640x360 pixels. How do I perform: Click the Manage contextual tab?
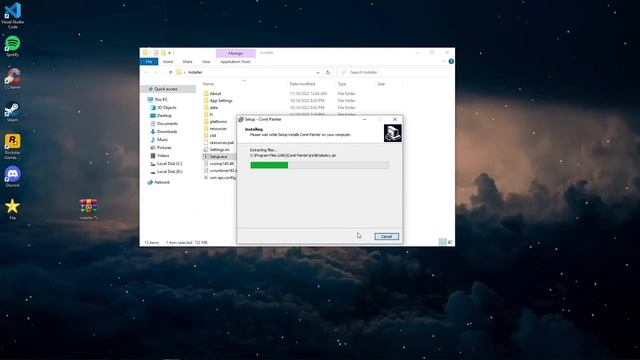pos(236,53)
